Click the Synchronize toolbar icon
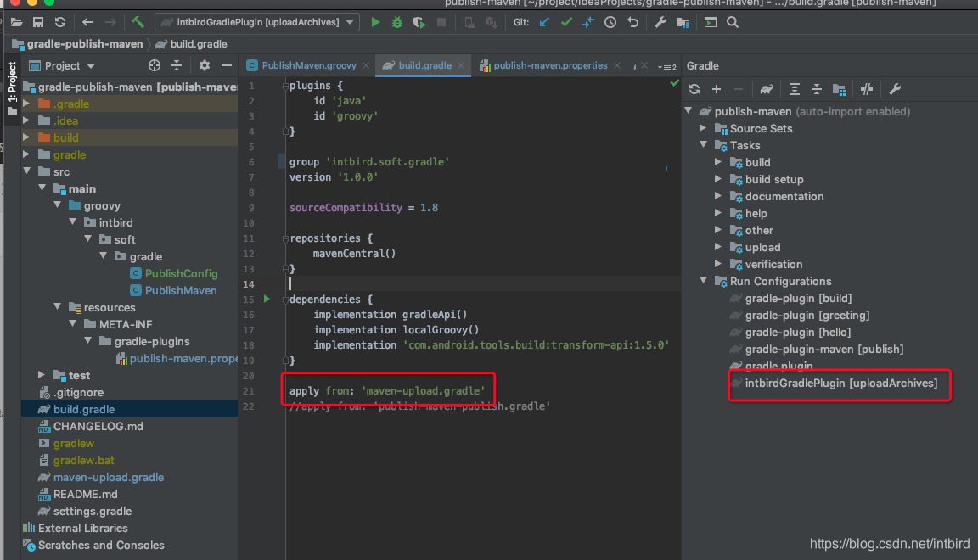This screenshot has width=978, height=560. [x=60, y=22]
